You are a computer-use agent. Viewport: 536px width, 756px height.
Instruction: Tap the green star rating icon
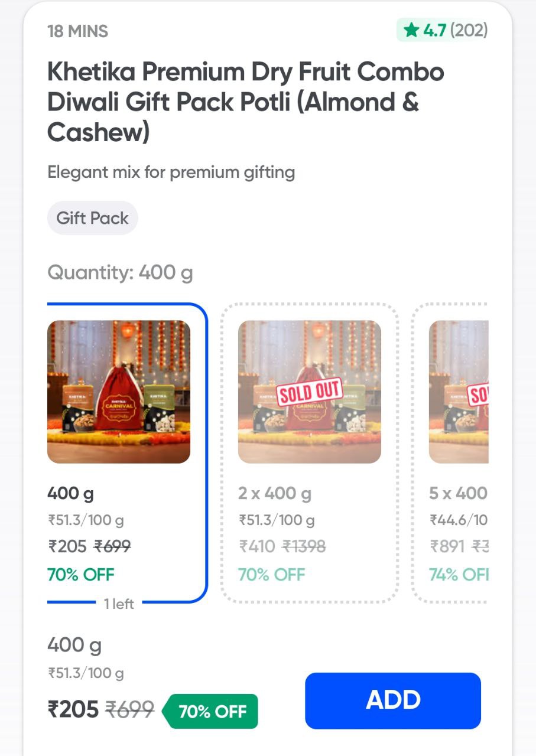[411, 30]
